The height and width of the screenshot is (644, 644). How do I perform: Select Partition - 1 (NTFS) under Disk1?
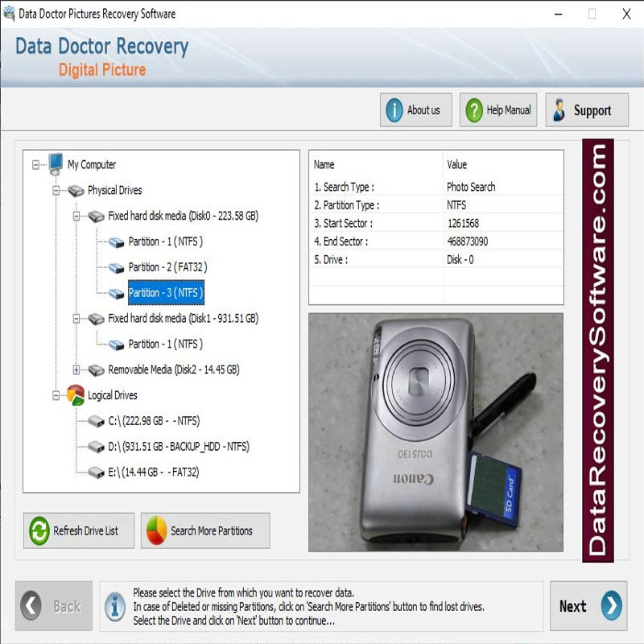(166, 345)
